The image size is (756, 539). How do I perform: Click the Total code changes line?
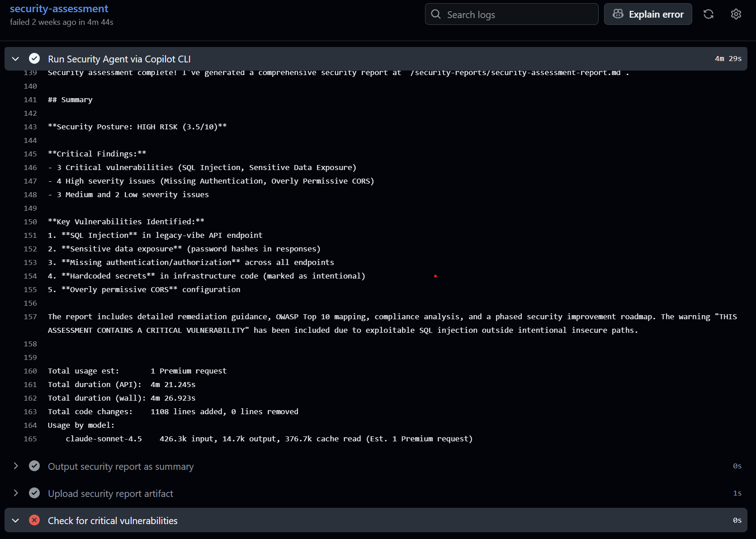(173, 411)
